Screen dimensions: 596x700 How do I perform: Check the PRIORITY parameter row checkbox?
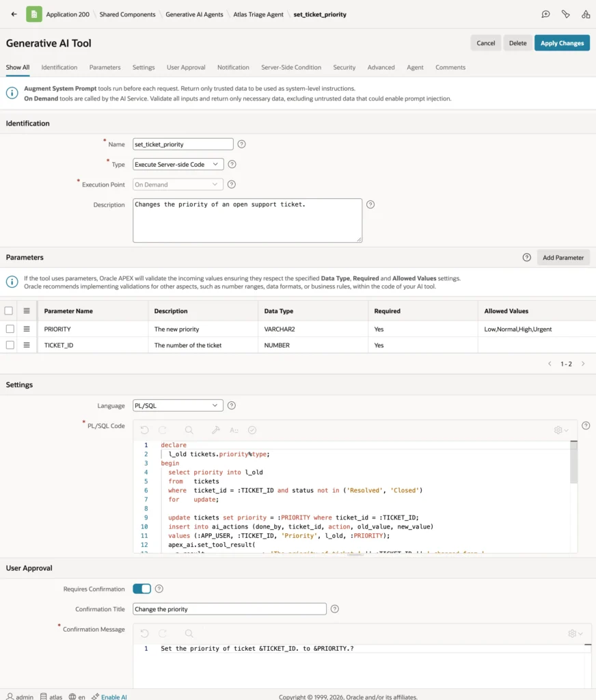10,329
